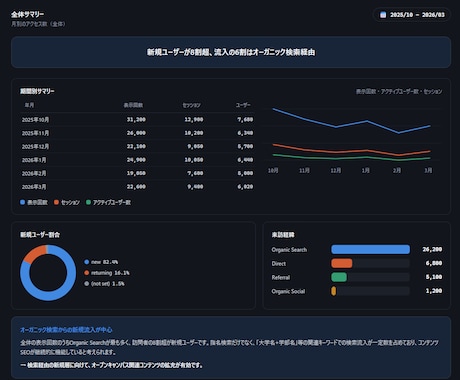The image size is (460, 380).
Task: Select the Organic Search label
Action: pyautogui.click(x=289, y=250)
